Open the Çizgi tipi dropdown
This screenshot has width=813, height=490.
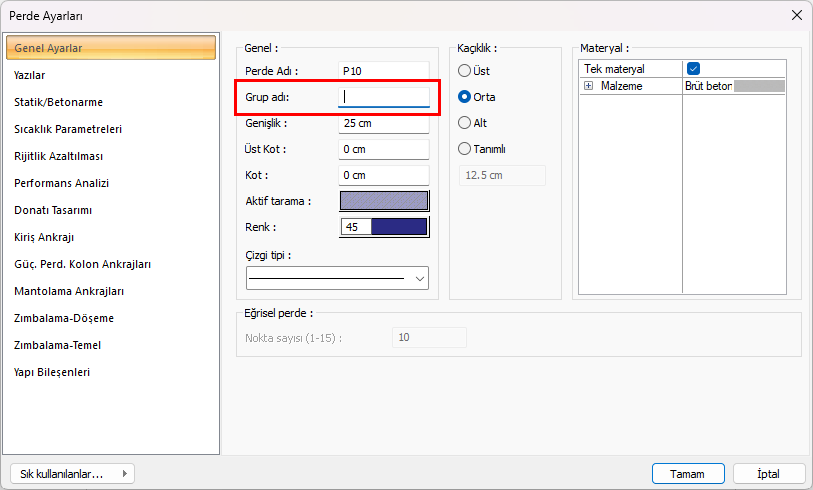(337, 278)
